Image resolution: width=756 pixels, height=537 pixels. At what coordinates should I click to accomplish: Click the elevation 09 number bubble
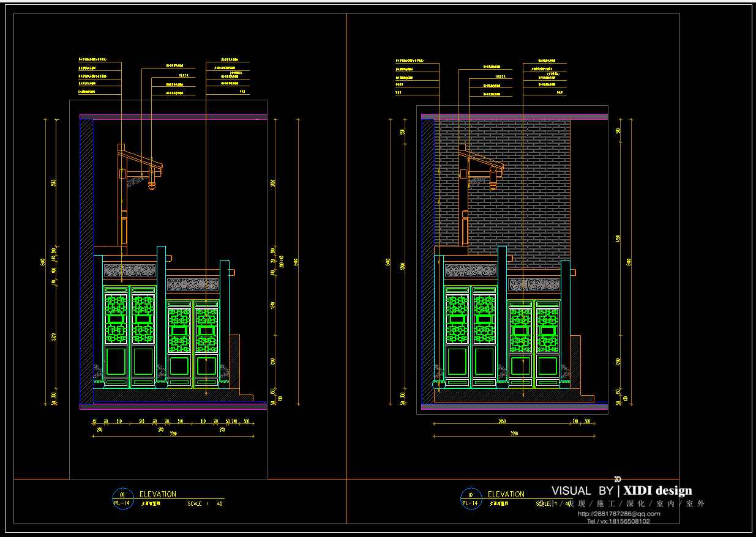point(122,494)
